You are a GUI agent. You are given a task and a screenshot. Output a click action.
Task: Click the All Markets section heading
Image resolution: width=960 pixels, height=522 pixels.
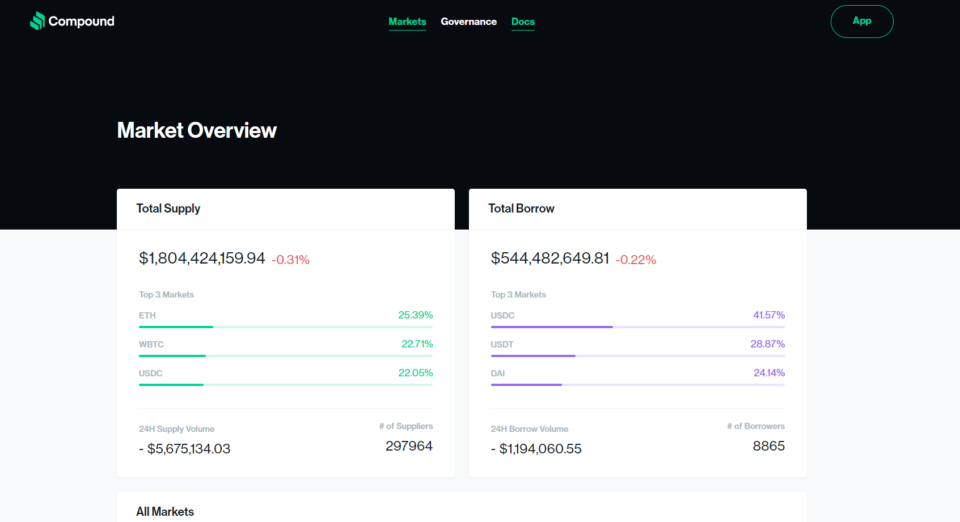(165, 512)
